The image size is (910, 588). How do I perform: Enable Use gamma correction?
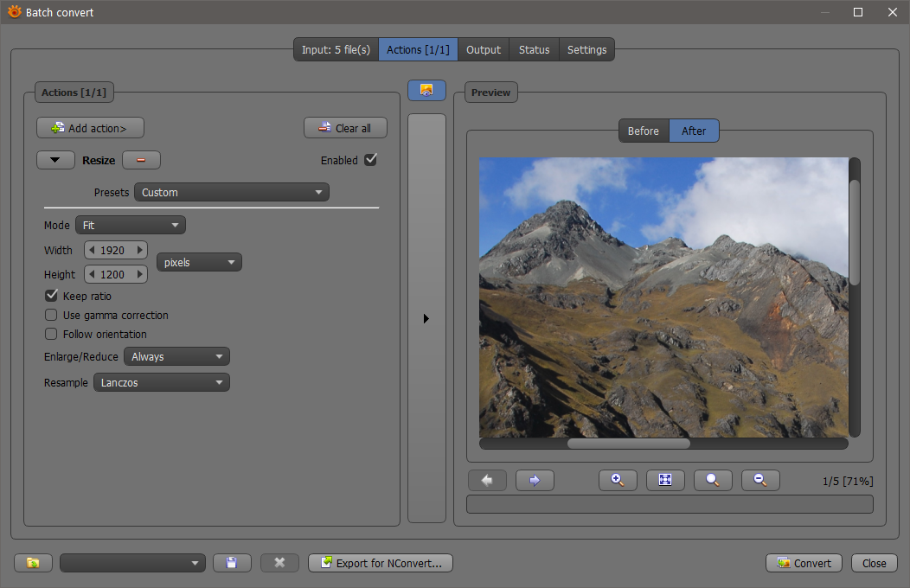tap(52, 315)
